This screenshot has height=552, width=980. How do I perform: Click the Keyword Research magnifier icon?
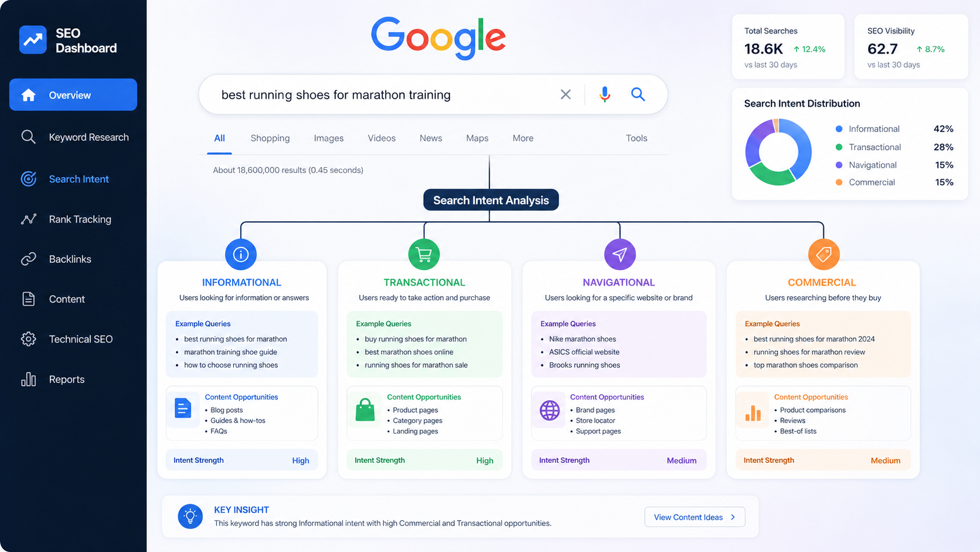click(28, 137)
